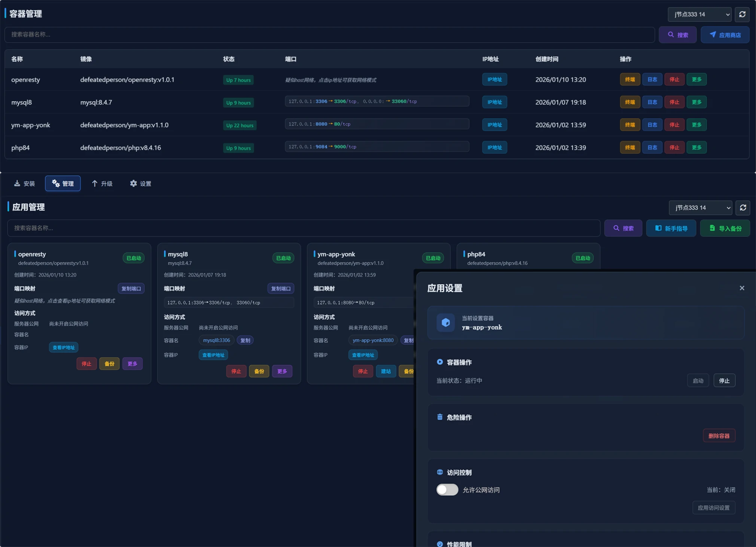Refresh the container list with top-right refresh icon
This screenshot has width=756, height=547.
pyautogui.click(x=743, y=14)
